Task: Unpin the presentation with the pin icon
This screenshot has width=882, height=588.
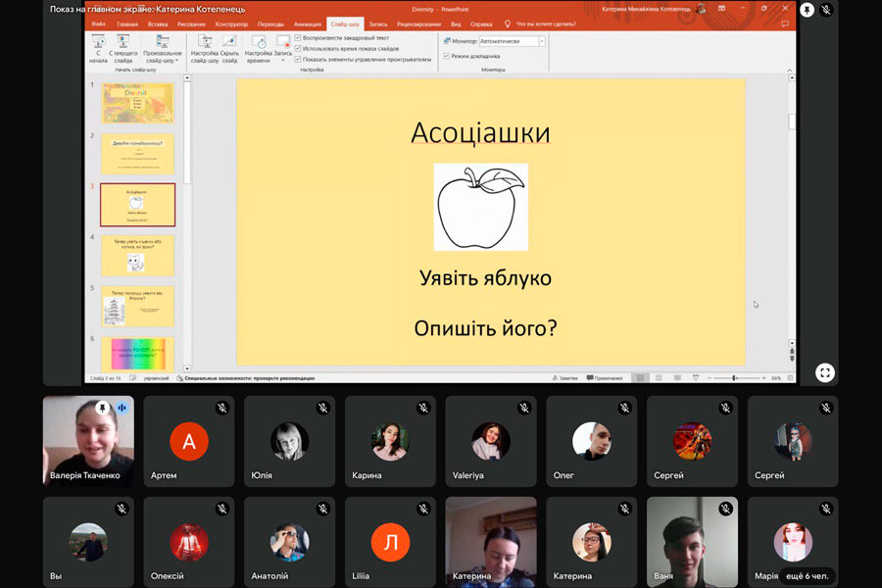Action: tap(807, 10)
